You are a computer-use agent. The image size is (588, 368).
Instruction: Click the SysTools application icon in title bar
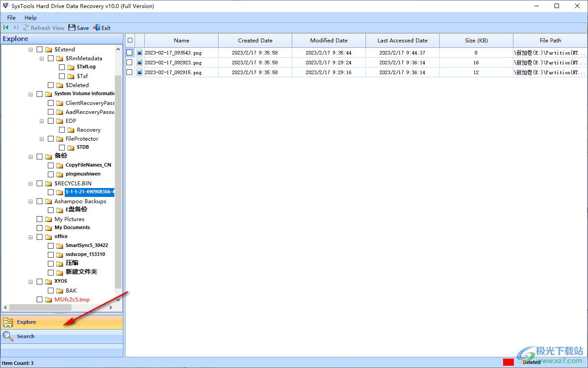[x=5, y=6]
